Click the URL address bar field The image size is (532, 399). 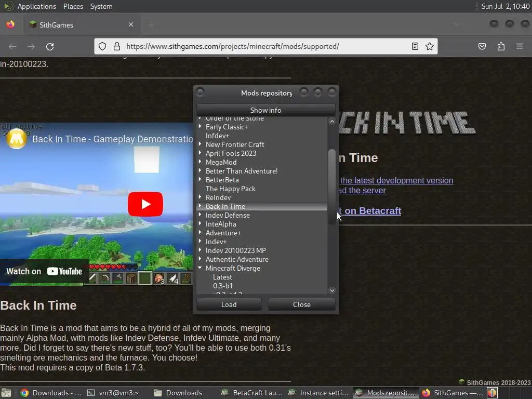tap(266, 46)
